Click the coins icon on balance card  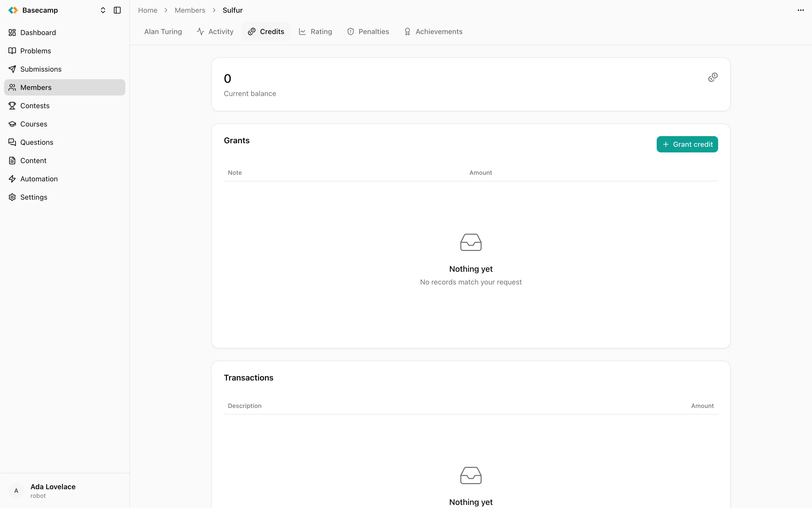[x=713, y=78]
